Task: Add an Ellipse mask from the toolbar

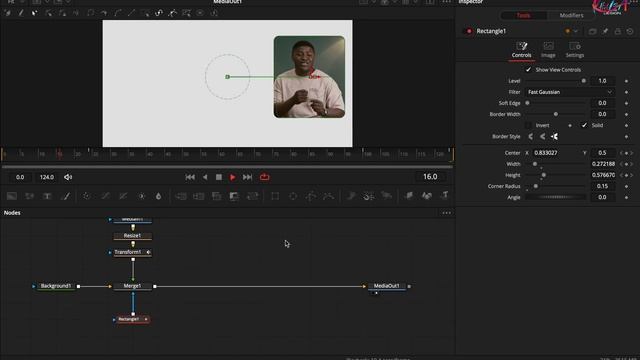Action: point(293,196)
